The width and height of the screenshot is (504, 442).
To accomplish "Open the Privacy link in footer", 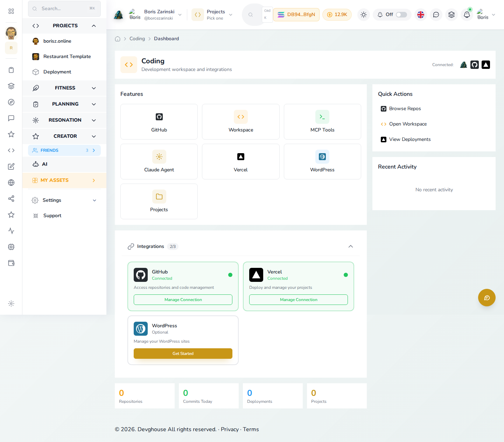I will pyautogui.click(x=230, y=429).
